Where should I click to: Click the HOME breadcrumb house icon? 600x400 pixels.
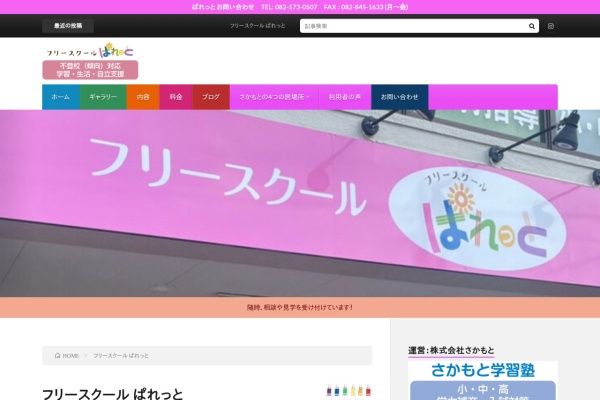click(x=57, y=356)
